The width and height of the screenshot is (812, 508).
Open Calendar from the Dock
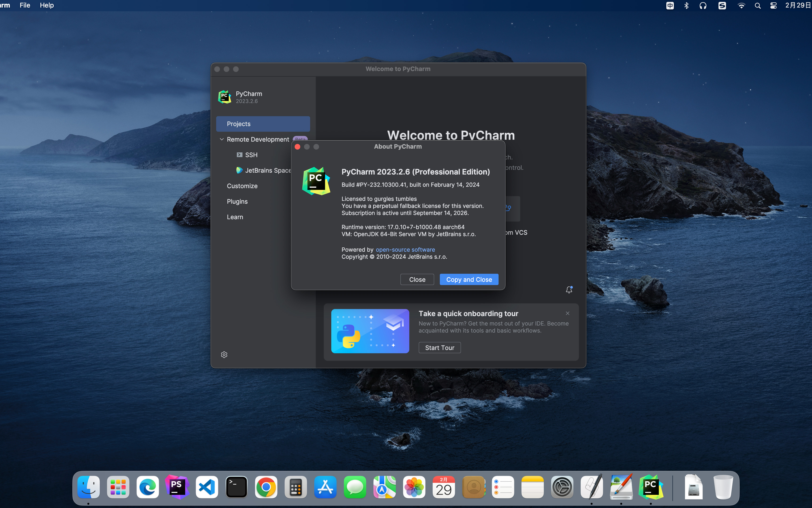[x=444, y=487]
